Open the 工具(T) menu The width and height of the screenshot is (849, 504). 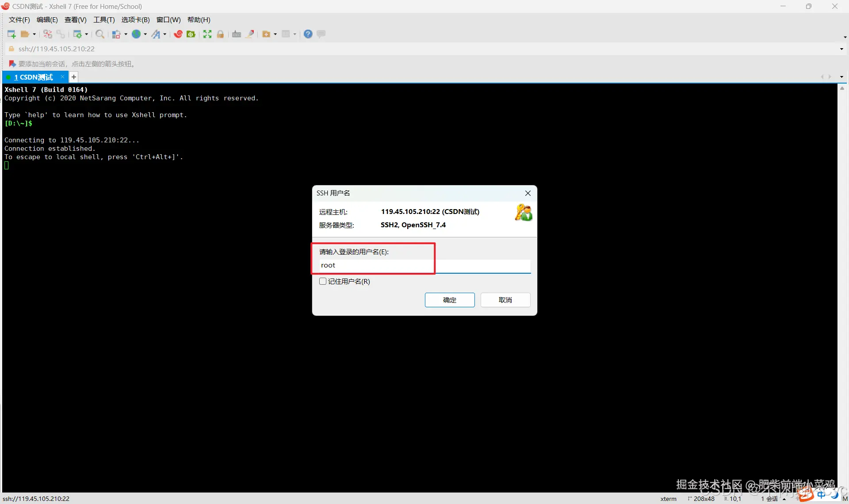pos(104,20)
